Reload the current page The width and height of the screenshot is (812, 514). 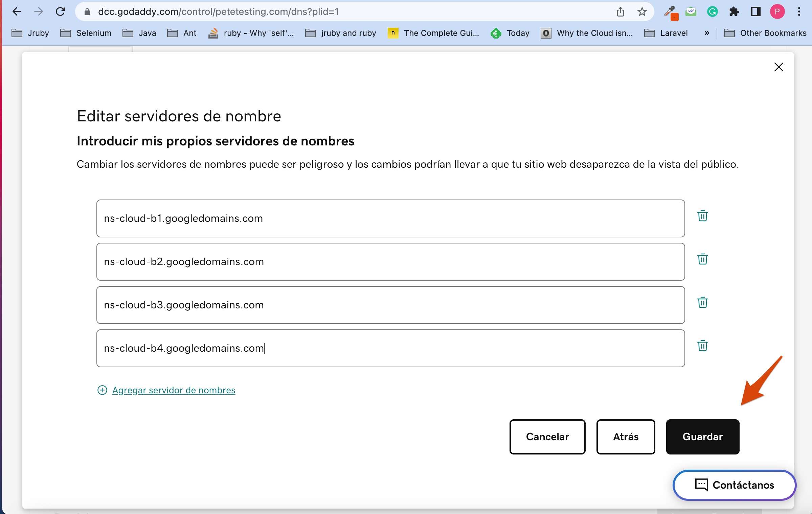pyautogui.click(x=60, y=12)
